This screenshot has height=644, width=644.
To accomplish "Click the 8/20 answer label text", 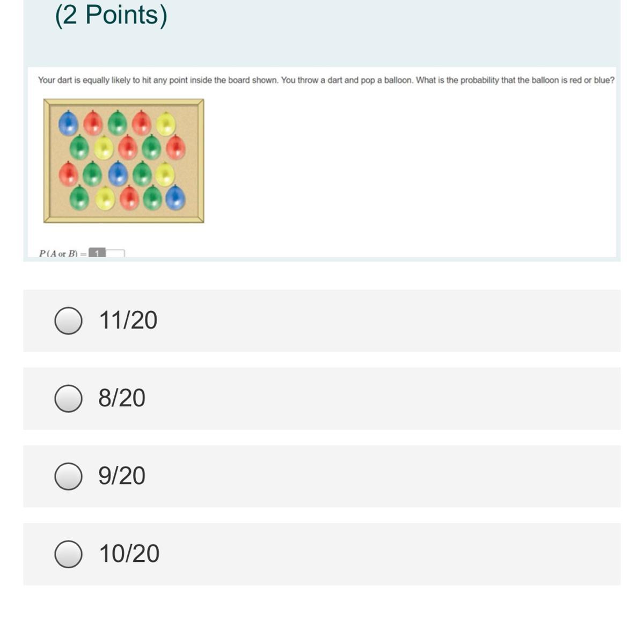I will [122, 398].
